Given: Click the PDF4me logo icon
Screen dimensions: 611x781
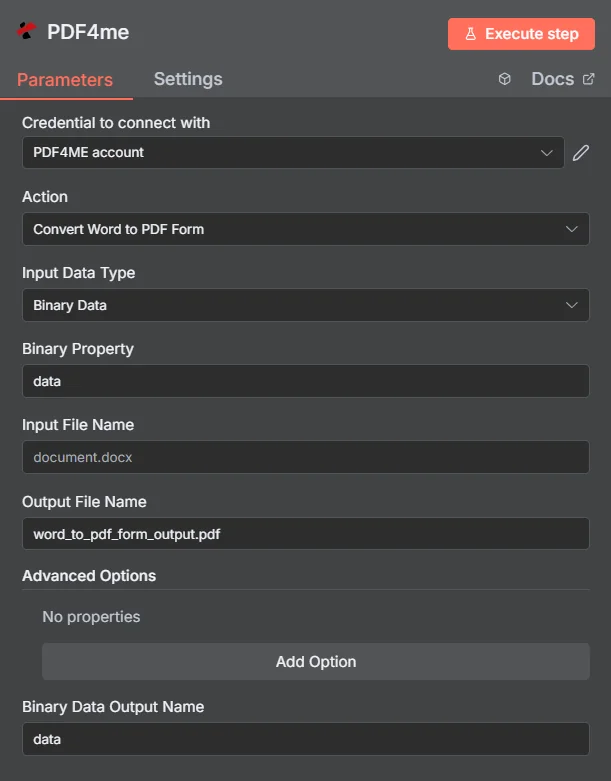Looking at the screenshot, I should click(26, 31).
